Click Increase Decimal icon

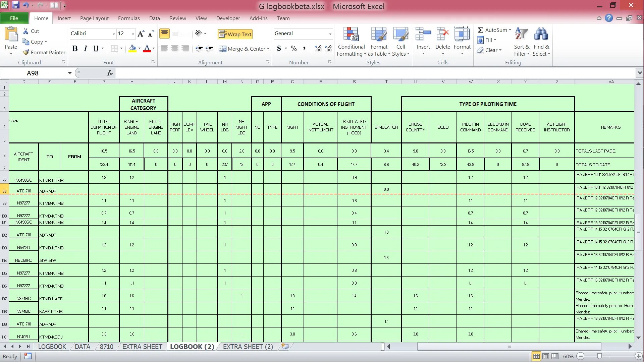pos(318,49)
